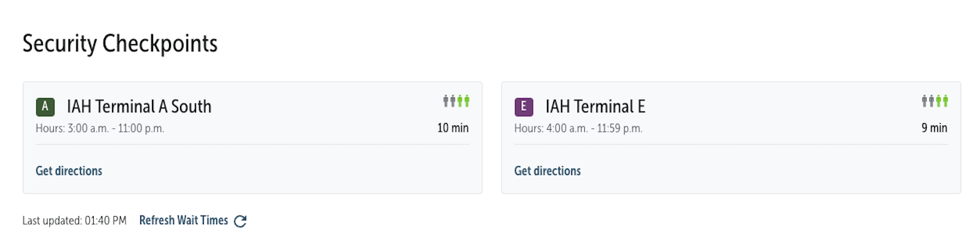Viewport: 980px width, 248px height.
Task: Open Get directions for Terminal E
Action: click(547, 171)
